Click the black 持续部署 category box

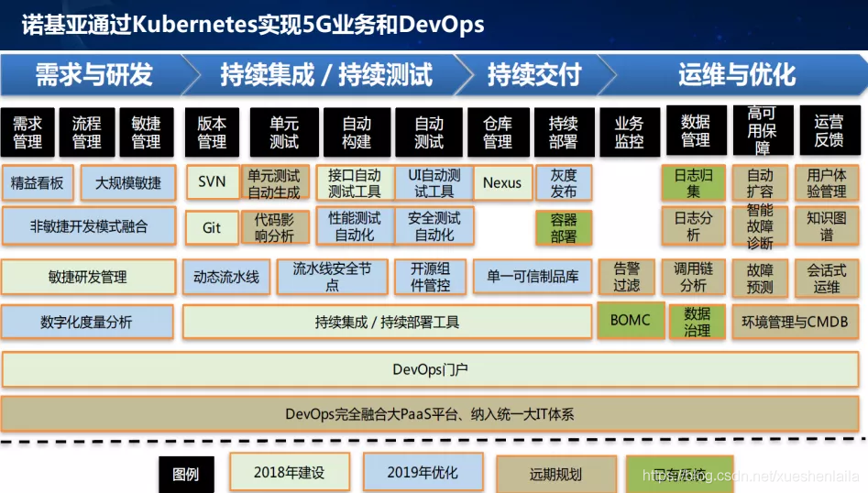pyautogui.click(x=564, y=132)
